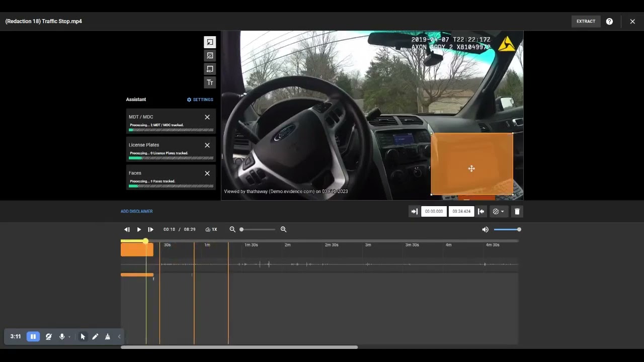Select the orange redaction box move handle

point(471,169)
